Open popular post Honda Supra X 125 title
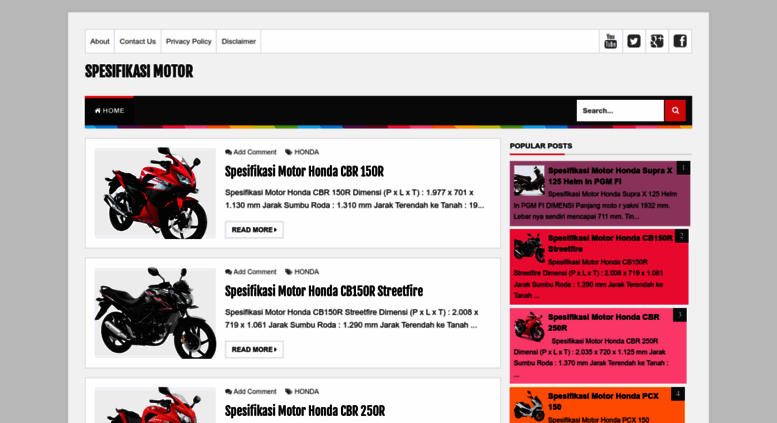777x423 pixels. click(x=610, y=176)
